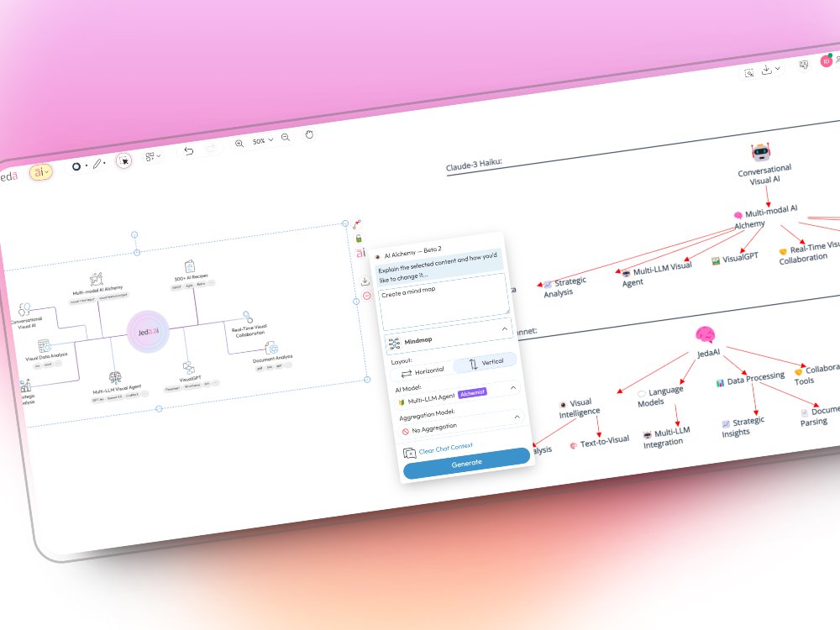The width and height of the screenshot is (840, 630).
Task: Click the red minus remove icon
Action: coord(367,296)
